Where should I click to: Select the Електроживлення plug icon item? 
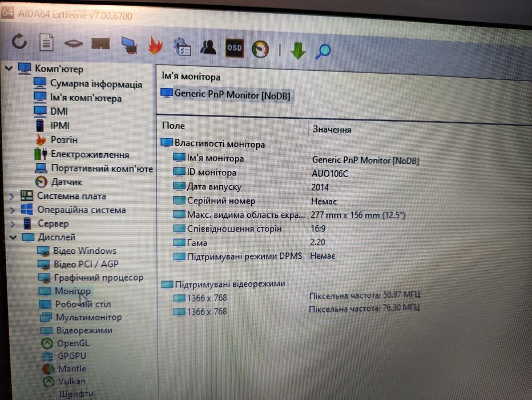coord(41,154)
